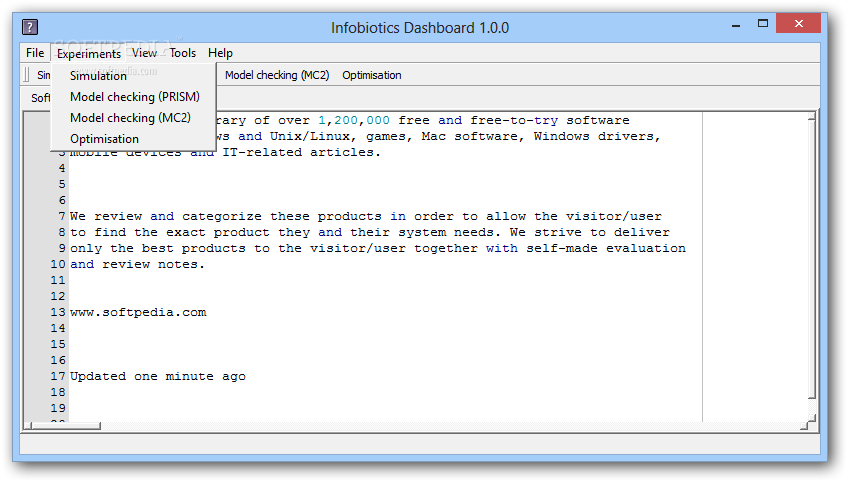Screen dimensions: 848x482
Task: Click 'We review' at start of line 7
Action: point(105,216)
